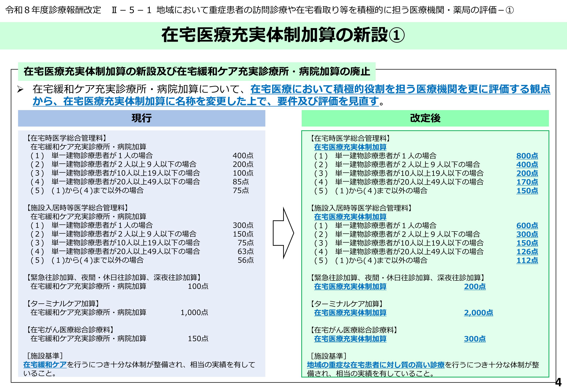Click the 1,000点 value in current column
Screen dimensions: 567x392
194,312
